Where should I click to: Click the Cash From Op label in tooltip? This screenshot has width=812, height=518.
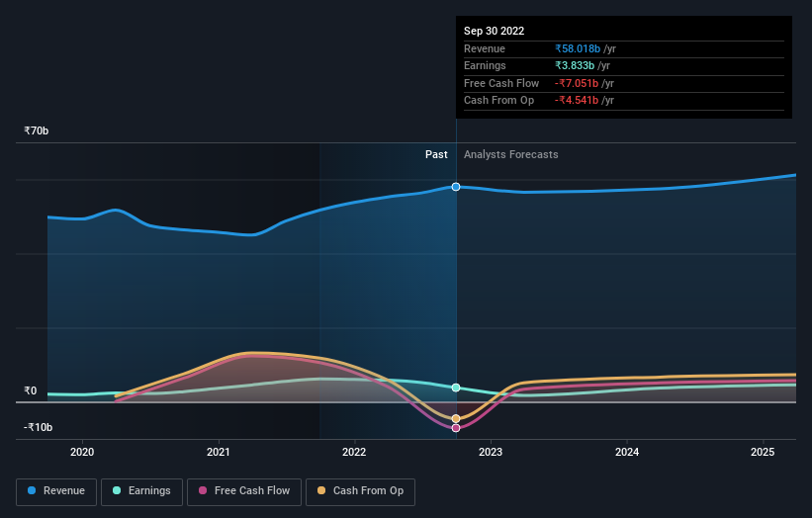pyautogui.click(x=498, y=101)
